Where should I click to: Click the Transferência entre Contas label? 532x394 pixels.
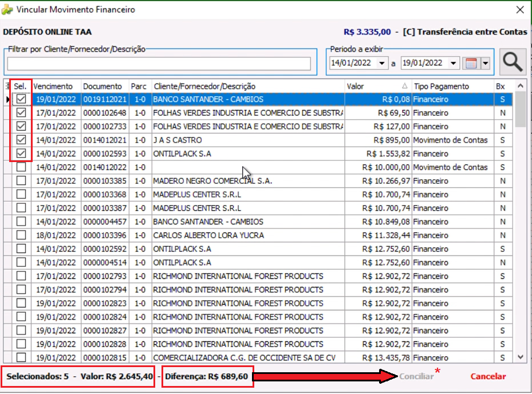472,32
